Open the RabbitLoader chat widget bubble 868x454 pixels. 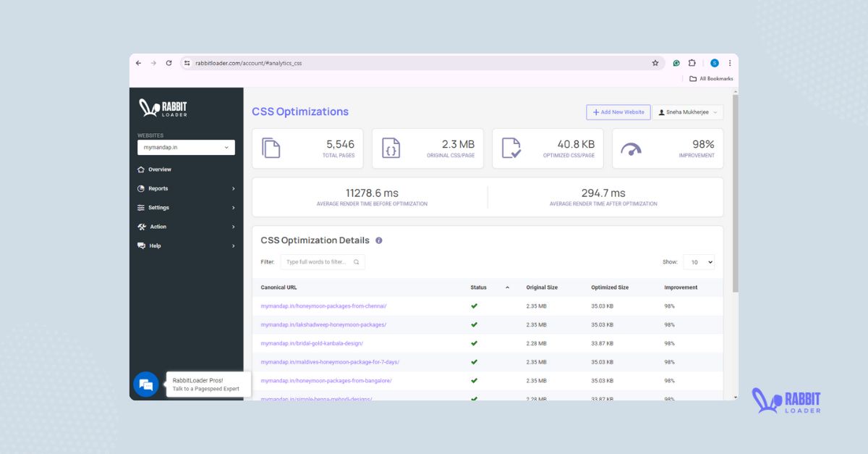pyautogui.click(x=146, y=384)
